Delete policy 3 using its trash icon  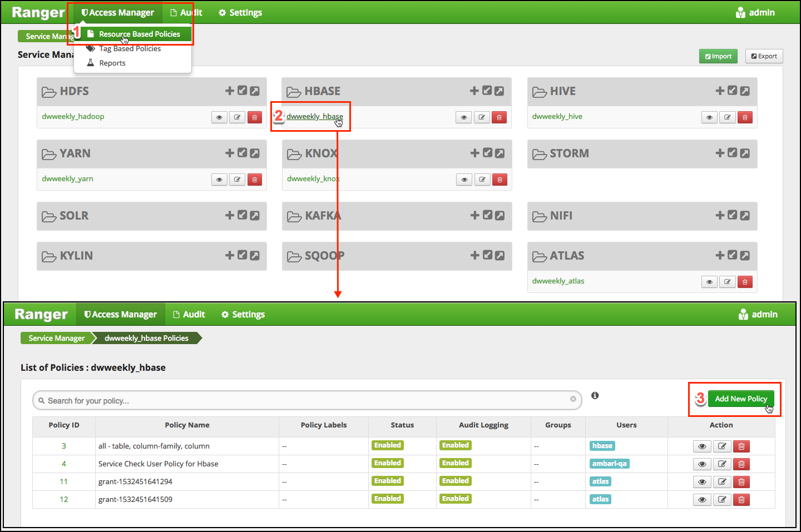click(x=741, y=446)
